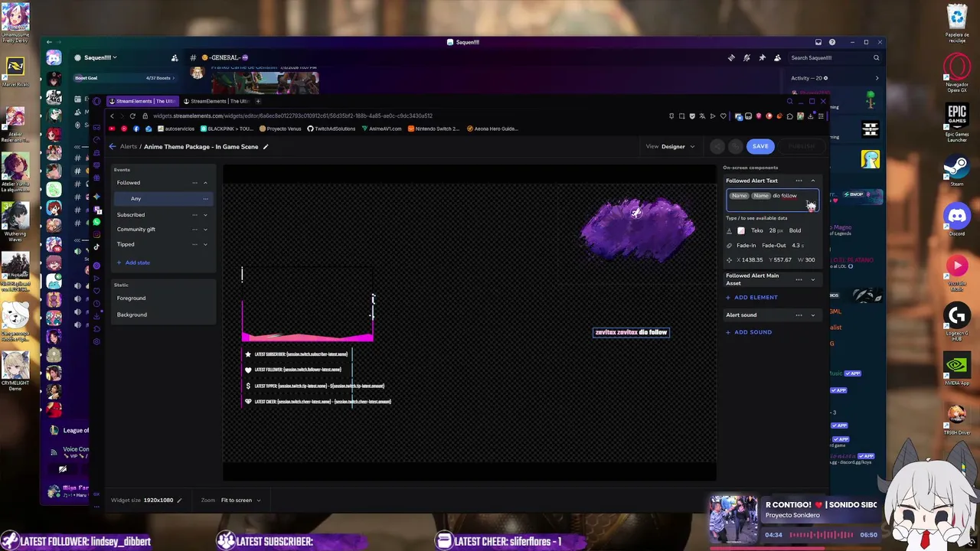Open the NVIDIA App desktop icon
Screen dimensions: 980x551
coord(957,369)
